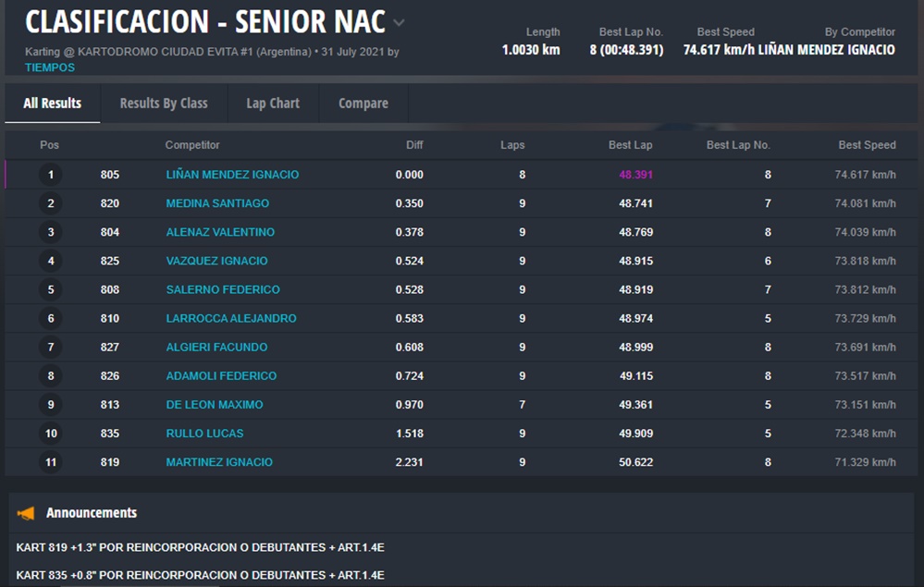Viewport: 924px width, 587px height.
Task: Sort by the Best Lap column header
Action: pyautogui.click(x=630, y=145)
